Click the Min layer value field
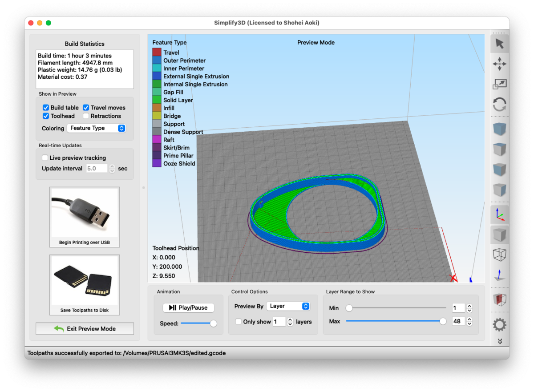This screenshot has height=392, width=534. pos(458,308)
